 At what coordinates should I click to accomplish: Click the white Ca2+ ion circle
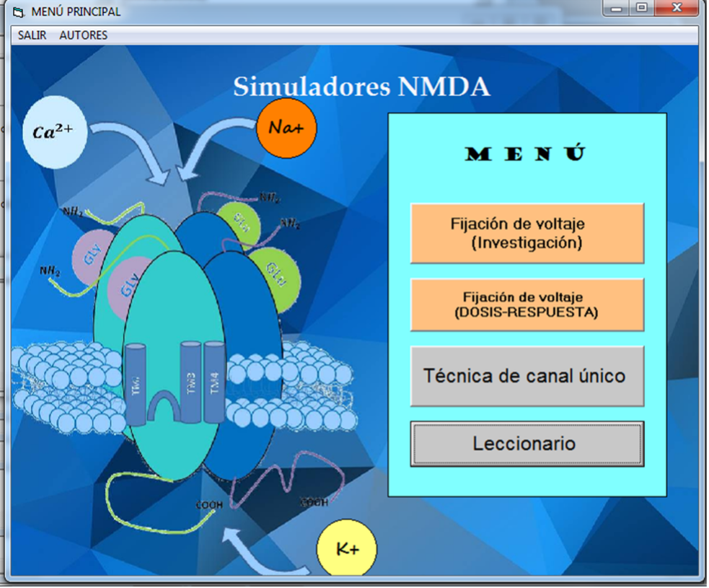(55, 132)
